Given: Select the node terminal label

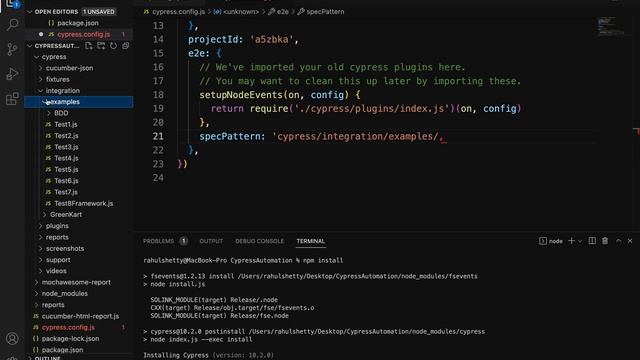Looking at the screenshot, I should pos(551,241).
